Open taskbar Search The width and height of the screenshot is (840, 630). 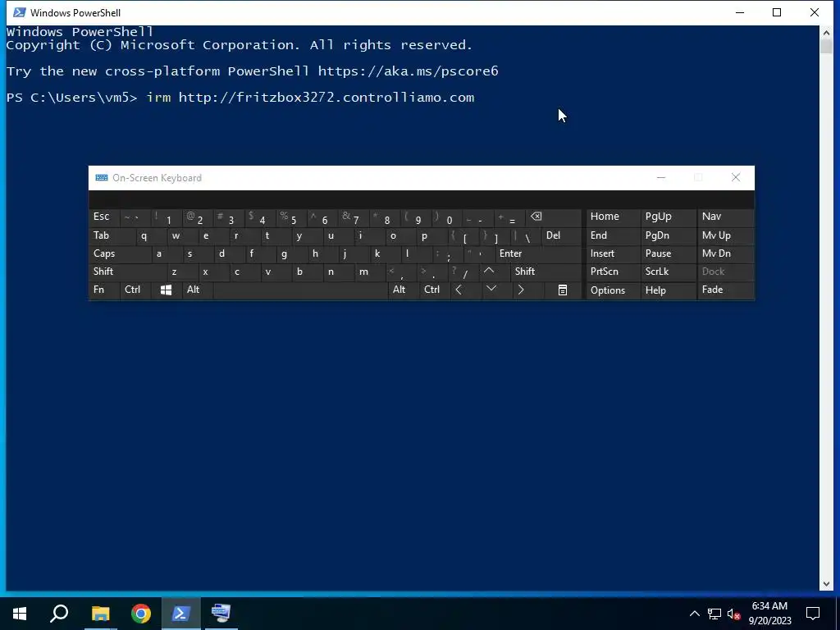(x=59, y=614)
